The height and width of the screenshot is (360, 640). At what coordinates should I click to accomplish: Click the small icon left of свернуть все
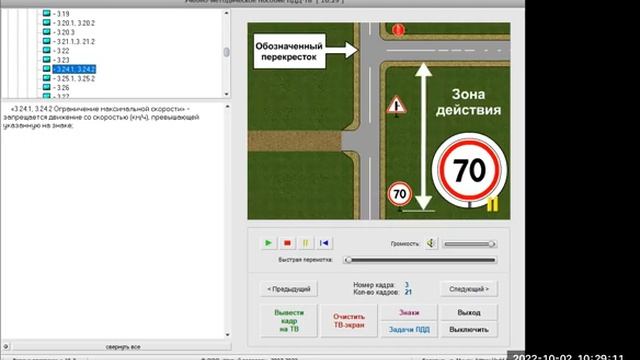click(x=6, y=347)
